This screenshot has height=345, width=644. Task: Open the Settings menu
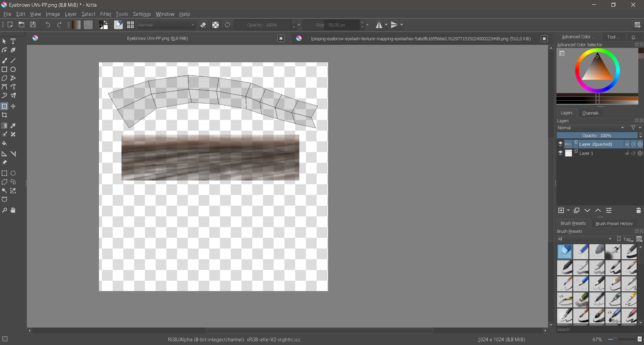click(142, 14)
